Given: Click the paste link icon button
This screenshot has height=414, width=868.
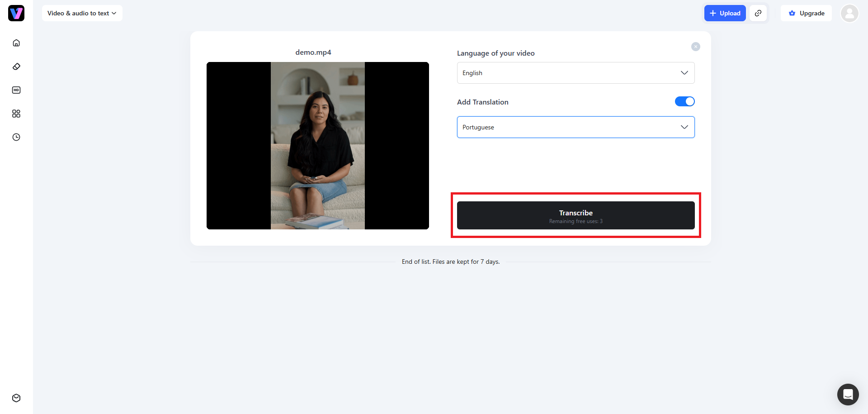Looking at the screenshot, I should tap(758, 13).
